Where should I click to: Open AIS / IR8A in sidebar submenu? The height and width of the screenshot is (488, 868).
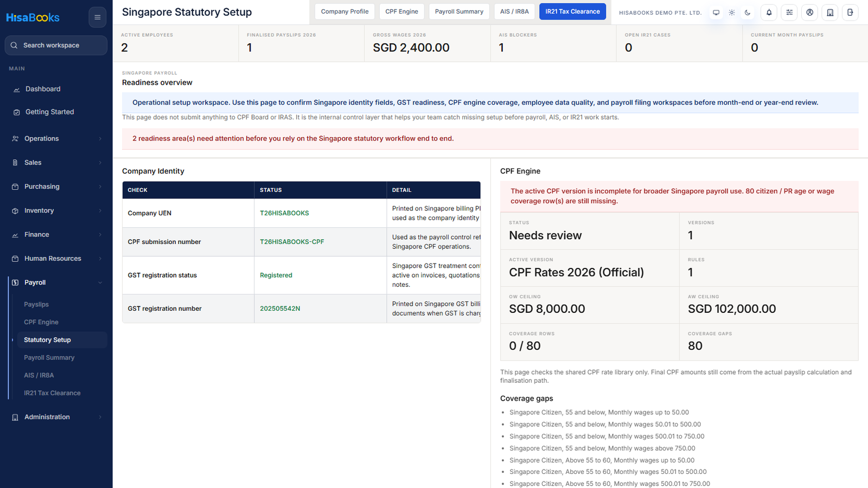(39, 375)
